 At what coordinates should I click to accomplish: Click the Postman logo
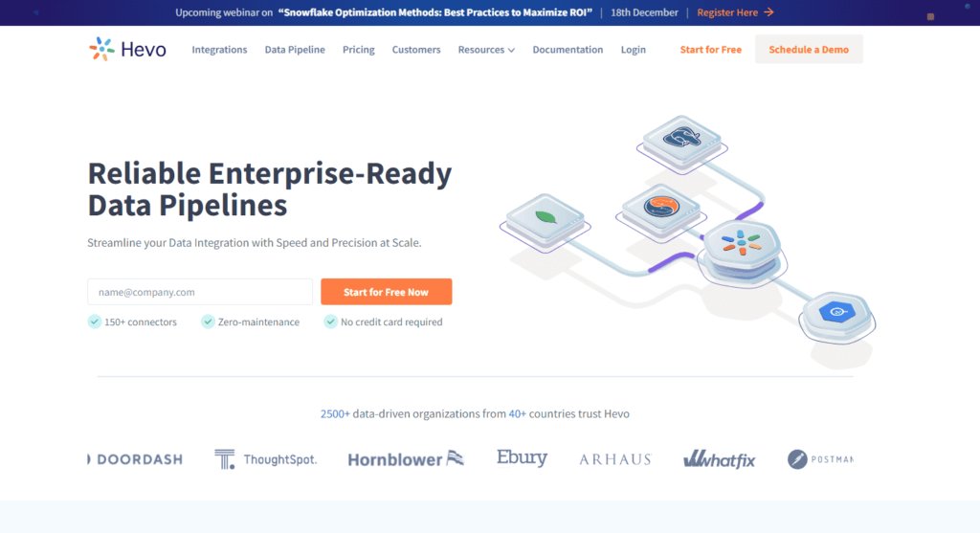pos(820,459)
